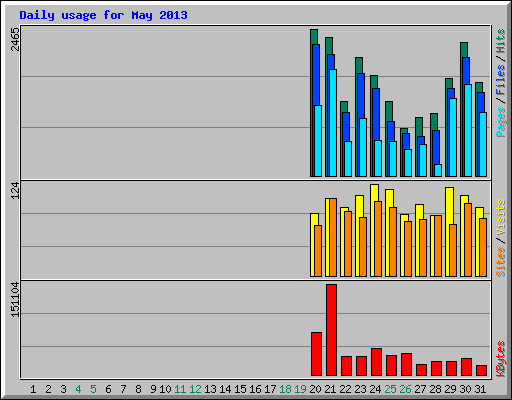Select day label "11" on the axis

(180, 389)
